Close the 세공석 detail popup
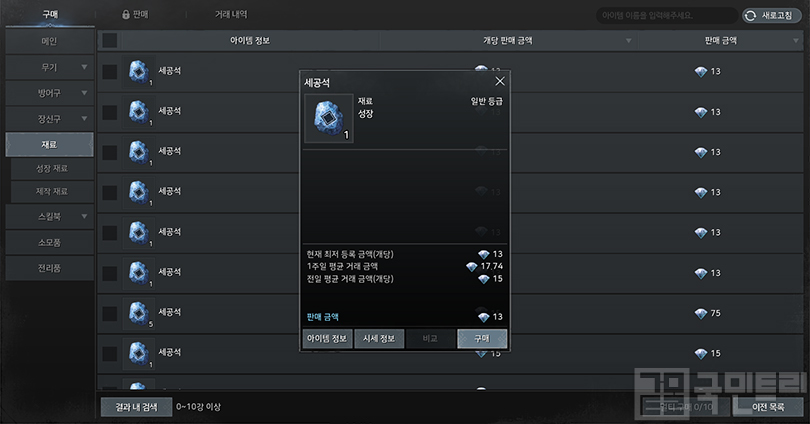 coord(500,81)
